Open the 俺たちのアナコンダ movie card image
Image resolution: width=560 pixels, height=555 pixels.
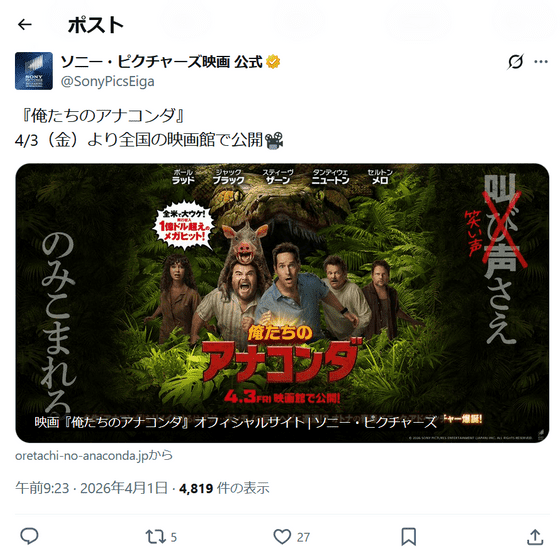(x=282, y=303)
